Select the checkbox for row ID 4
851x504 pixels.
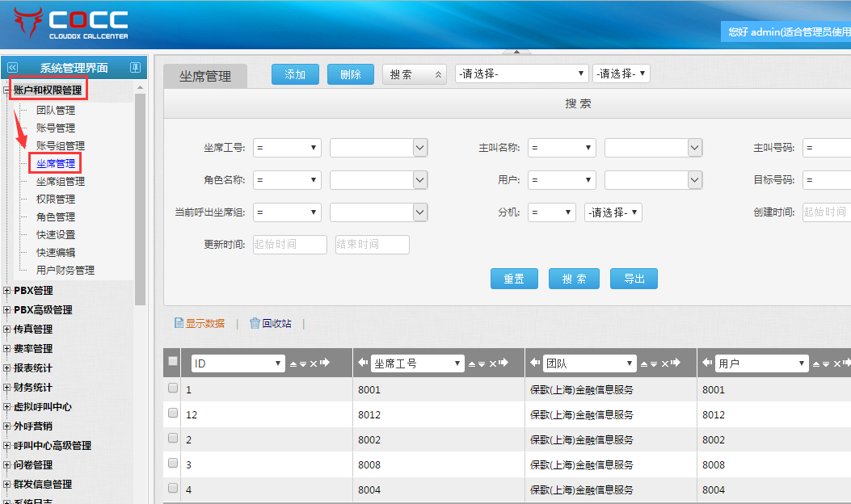click(173, 489)
